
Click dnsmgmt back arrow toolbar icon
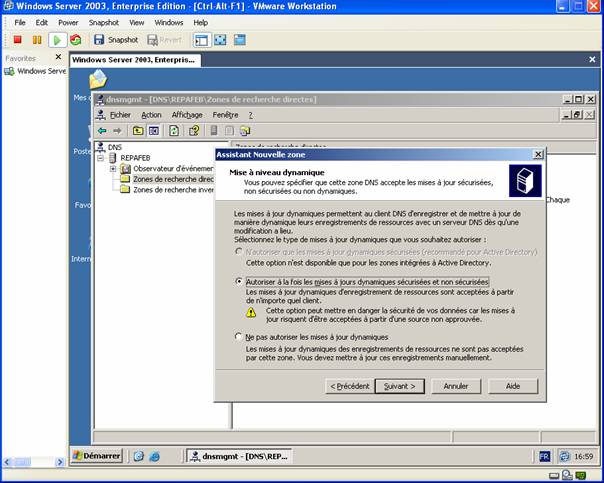pos(102,131)
